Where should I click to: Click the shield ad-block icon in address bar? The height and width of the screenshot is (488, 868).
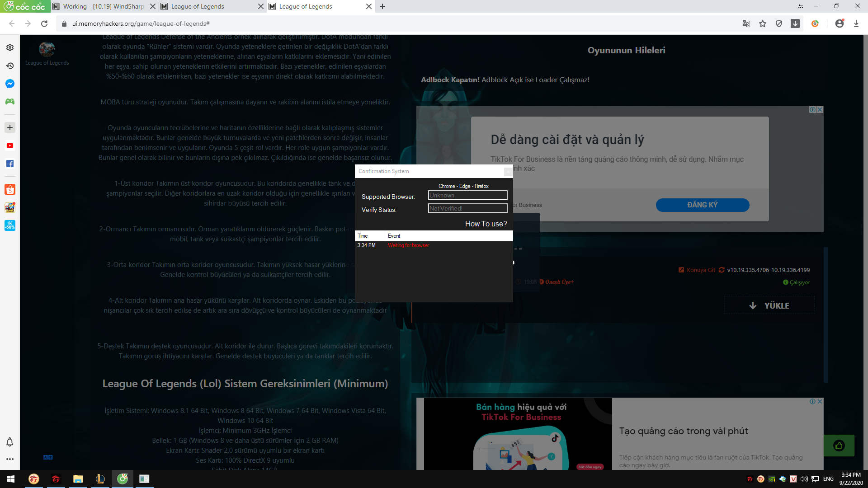779,23
